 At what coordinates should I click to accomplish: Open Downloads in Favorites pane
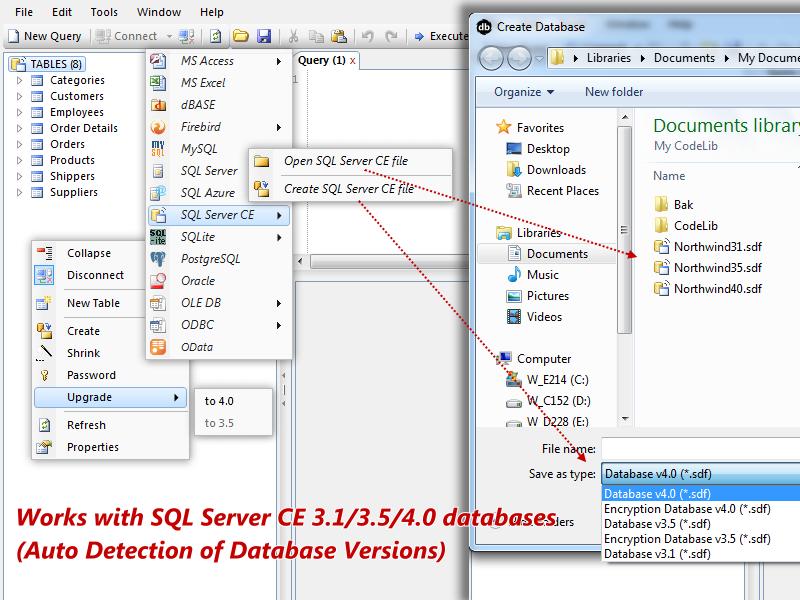(x=546, y=169)
